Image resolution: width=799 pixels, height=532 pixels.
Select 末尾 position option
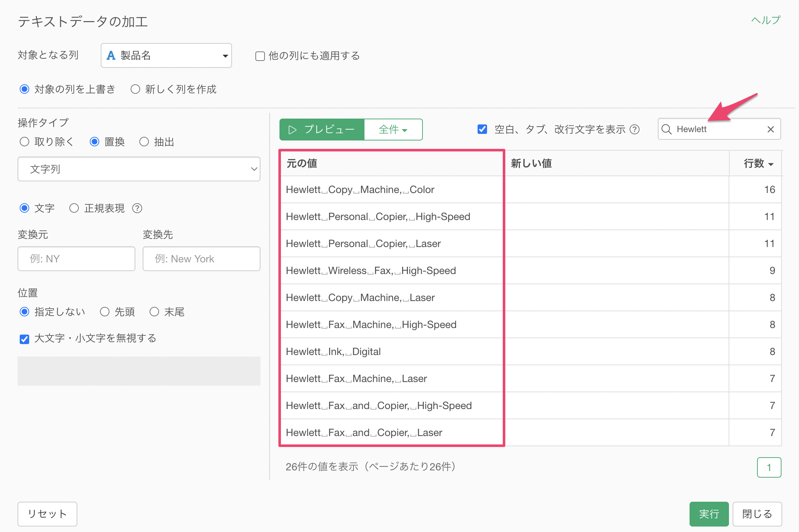(154, 312)
